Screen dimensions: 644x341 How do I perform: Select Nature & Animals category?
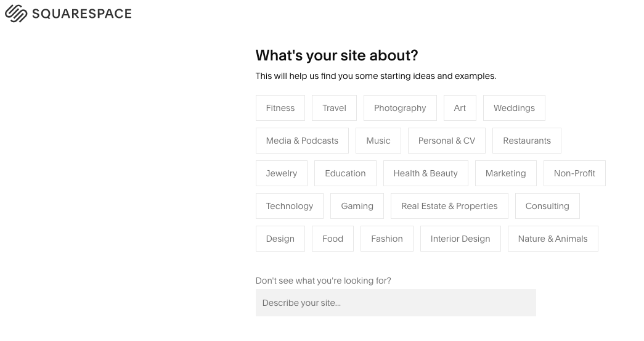tap(553, 239)
